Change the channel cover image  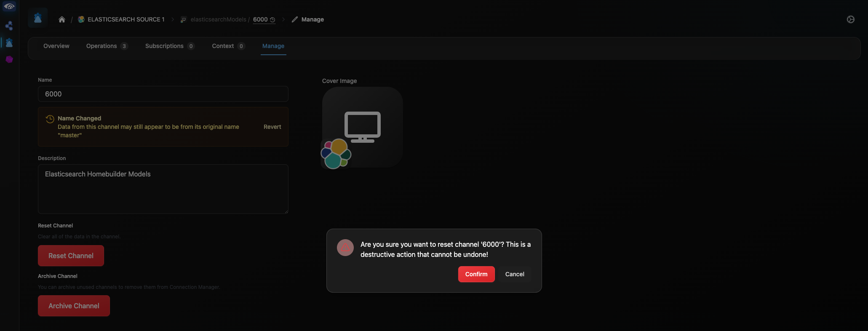coord(362,127)
